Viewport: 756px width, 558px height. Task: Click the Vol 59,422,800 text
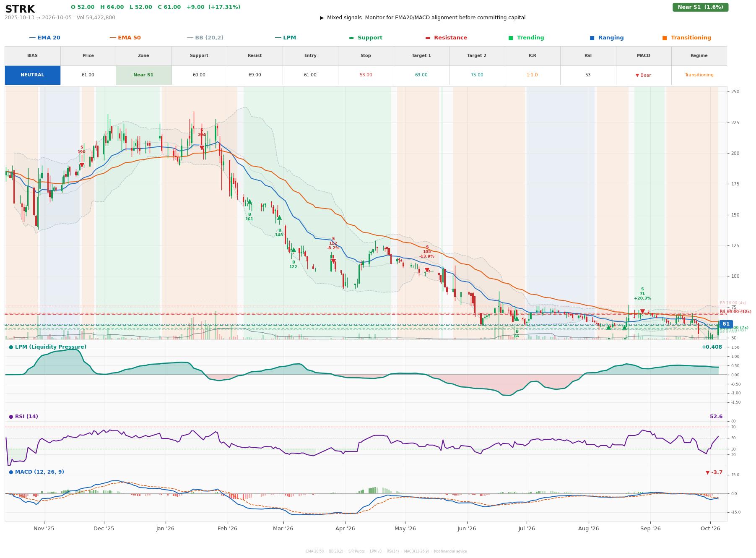click(x=96, y=18)
